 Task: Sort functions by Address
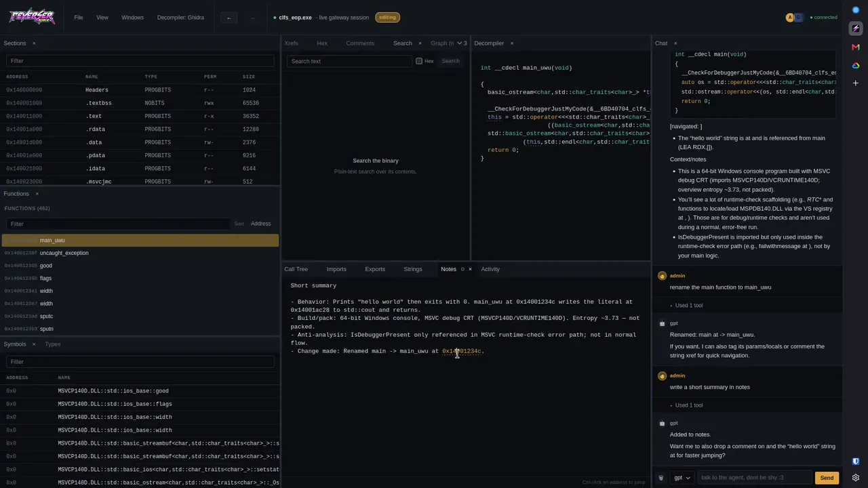pyautogui.click(x=260, y=224)
